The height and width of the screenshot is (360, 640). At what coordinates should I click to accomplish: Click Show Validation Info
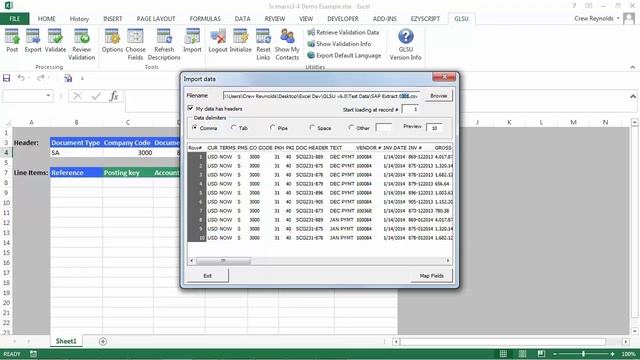tap(339, 44)
